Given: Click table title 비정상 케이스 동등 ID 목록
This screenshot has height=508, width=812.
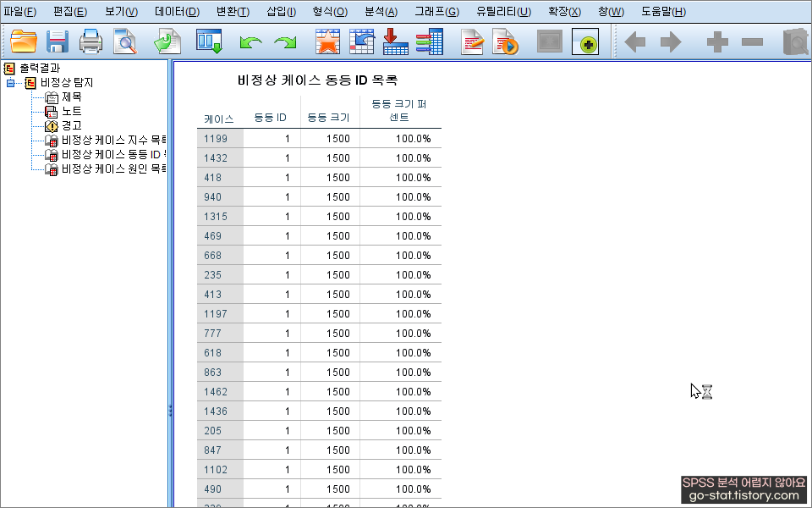Looking at the screenshot, I should (317, 80).
